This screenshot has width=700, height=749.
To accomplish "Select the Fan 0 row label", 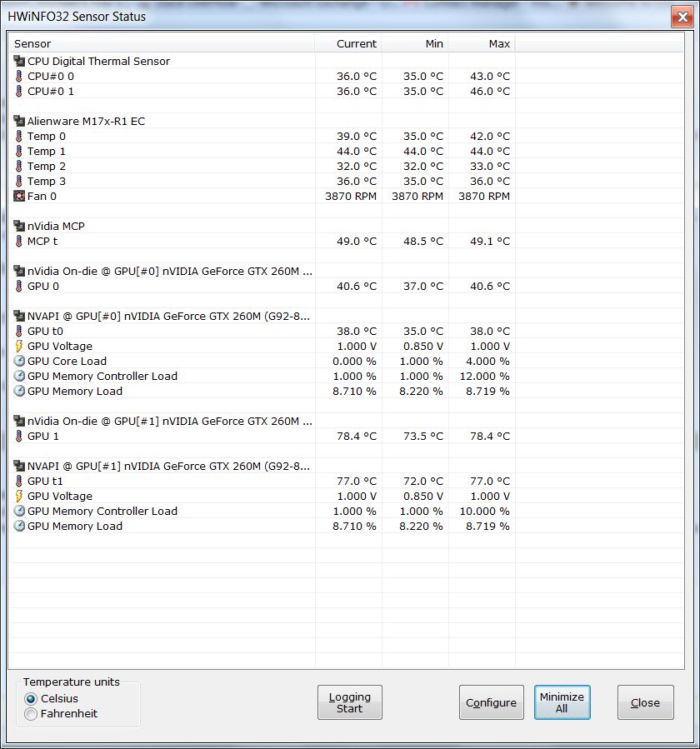I will (42, 196).
